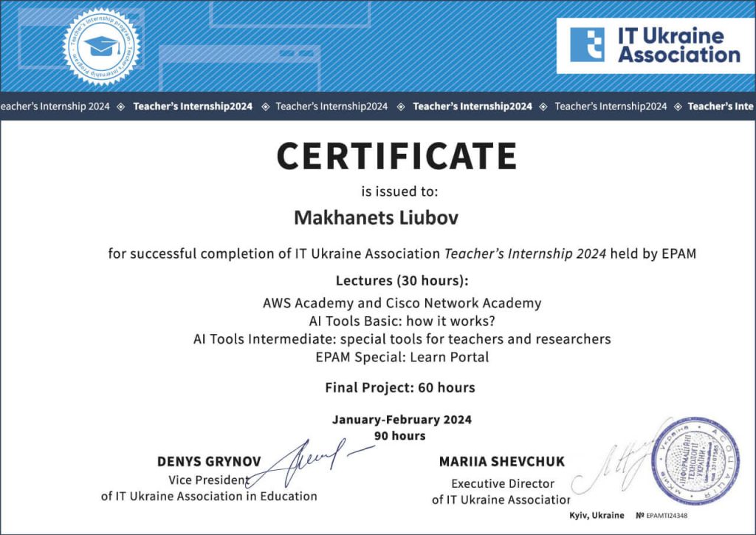
Task: Click the round blue stamp near Mariia Shevchuk
Action: (695, 461)
